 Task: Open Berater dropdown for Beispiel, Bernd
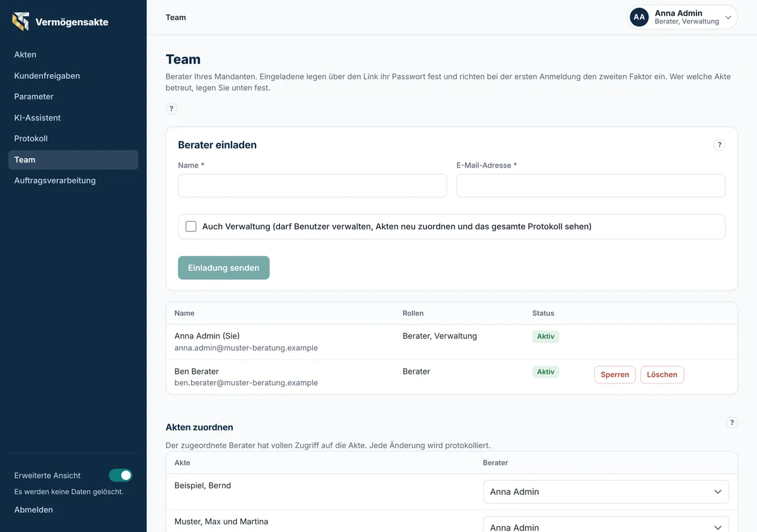606,492
